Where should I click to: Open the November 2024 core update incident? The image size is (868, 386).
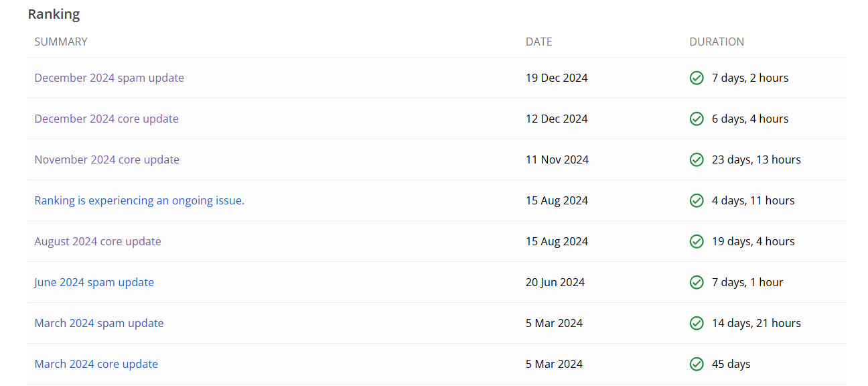coord(107,159)
